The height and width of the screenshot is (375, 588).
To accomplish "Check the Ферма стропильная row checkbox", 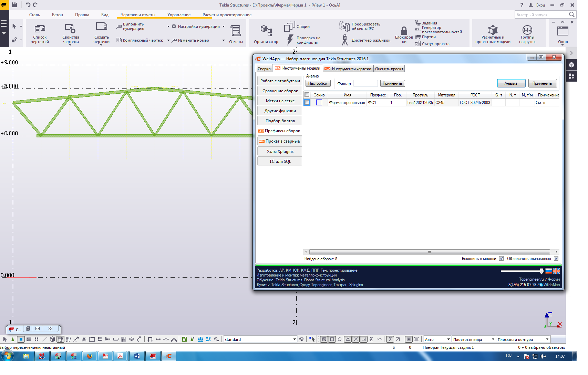I will [x=307, y=103].
